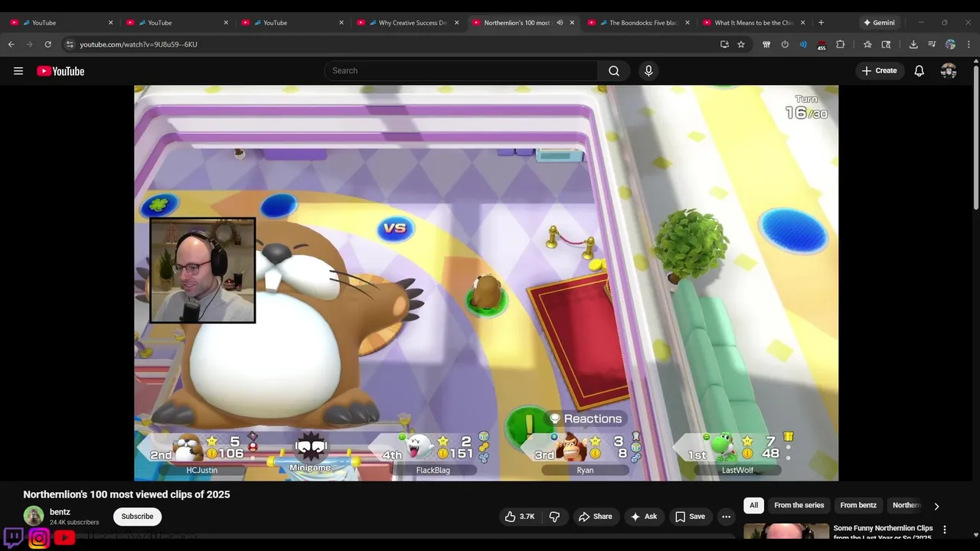980x551 pixels.
Task: Open Some Funny Northernlion Clips thumbnail
Action: tap(786, 532)
